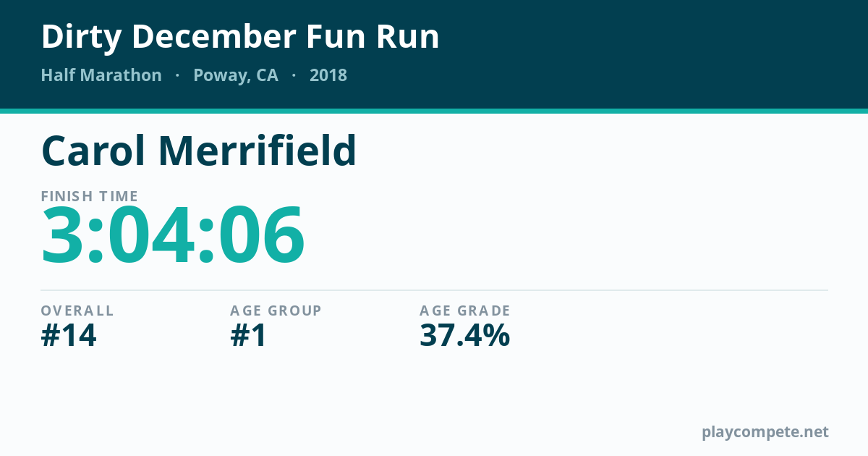The width and height of the screenshot is (868, 456).
Task: Click the Poway, CA location text
Action: [236, 76]
